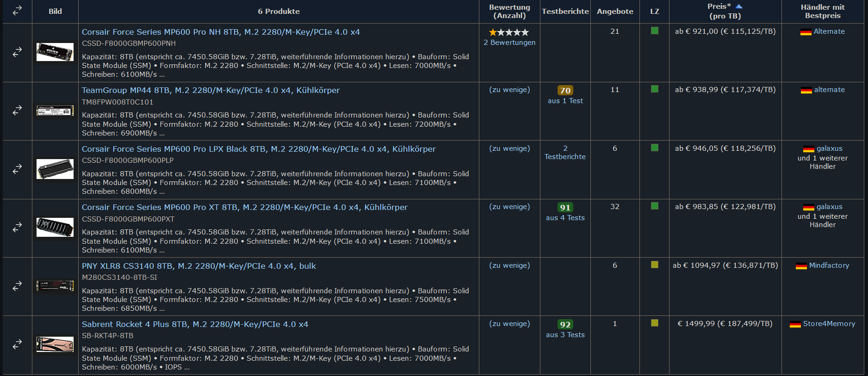This screenshot has width=868, height=376.
Task: Add TeamGroup MP44 8TB to comparison
Action: point(17,111)
